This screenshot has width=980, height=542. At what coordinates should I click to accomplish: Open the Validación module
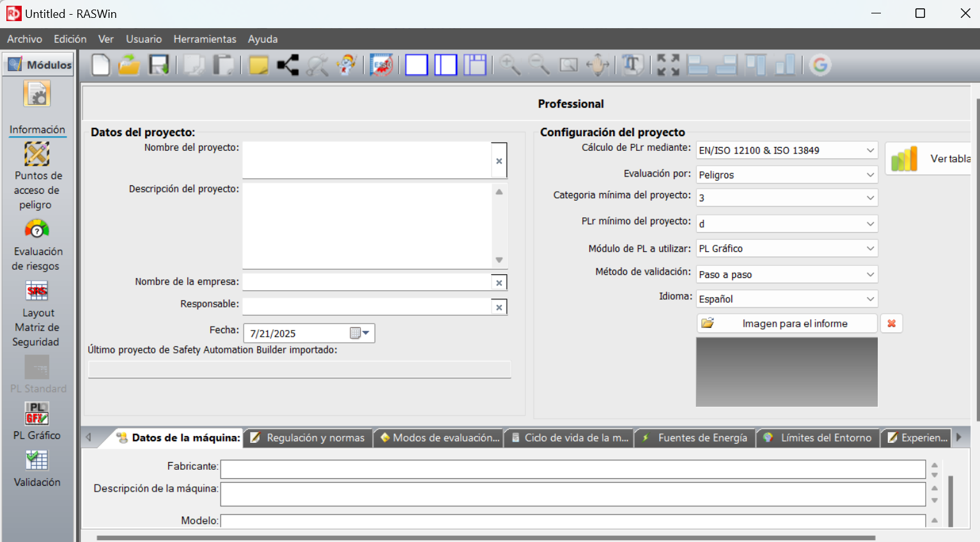coord(37,468)
